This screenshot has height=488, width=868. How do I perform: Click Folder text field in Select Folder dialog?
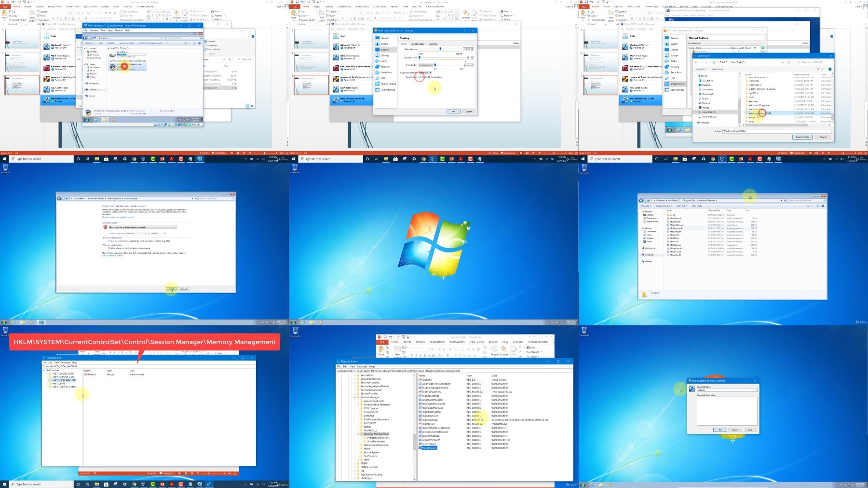point(777,131)
